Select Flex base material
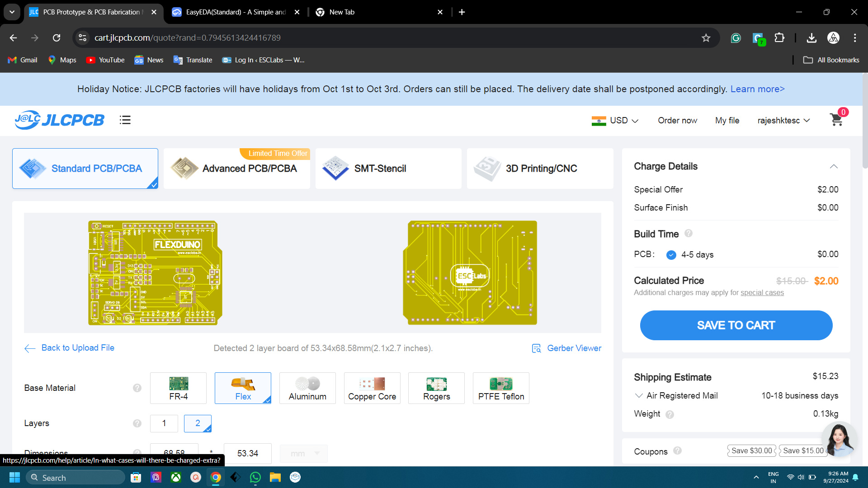Viewport: 868px width, 488px height. point(243,388)
